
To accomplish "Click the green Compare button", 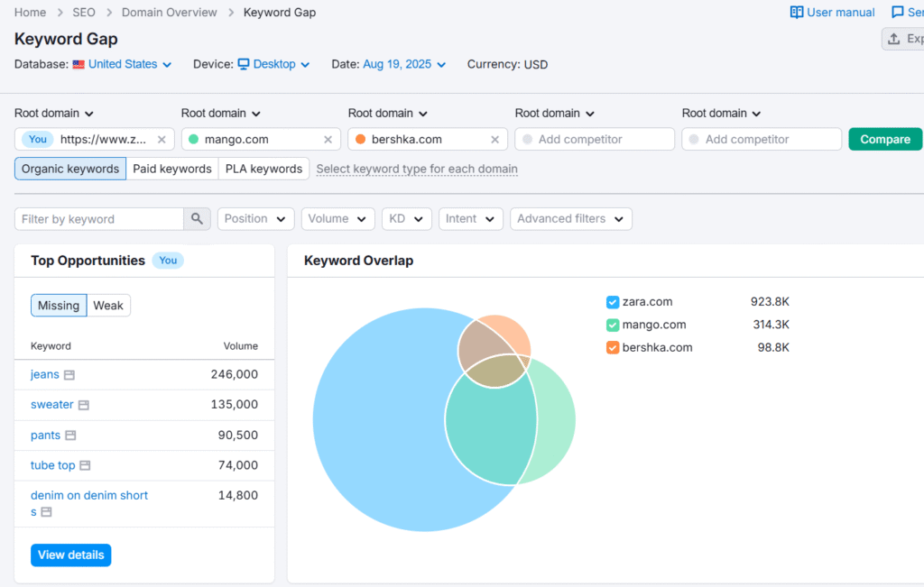I will tap(885, 140).
